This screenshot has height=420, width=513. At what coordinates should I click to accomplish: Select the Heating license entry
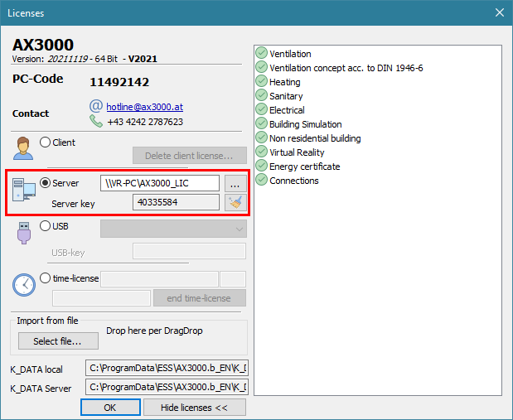tap(284, 82)
